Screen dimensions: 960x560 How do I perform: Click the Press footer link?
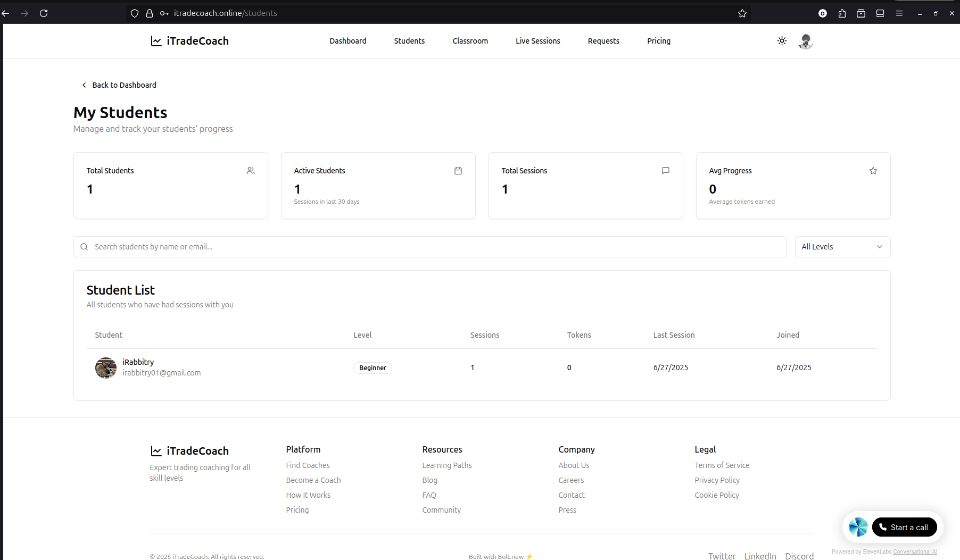(567, 510)
